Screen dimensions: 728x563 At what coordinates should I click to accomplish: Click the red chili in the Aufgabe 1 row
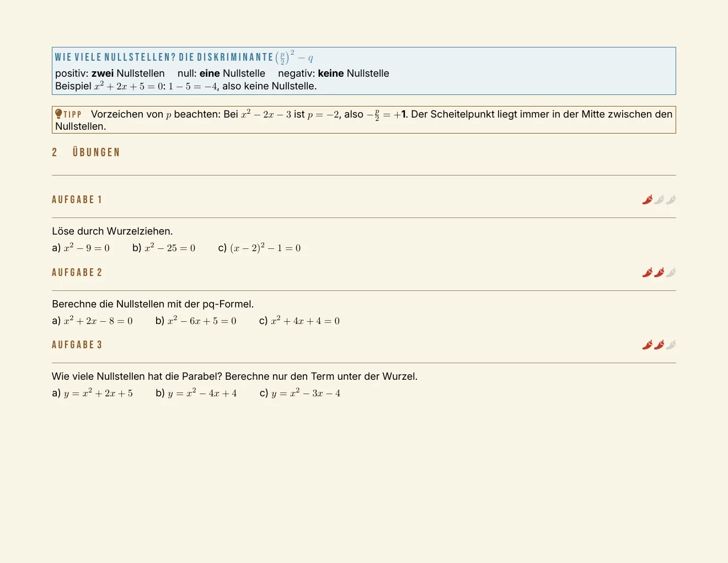tap(647, 200)
